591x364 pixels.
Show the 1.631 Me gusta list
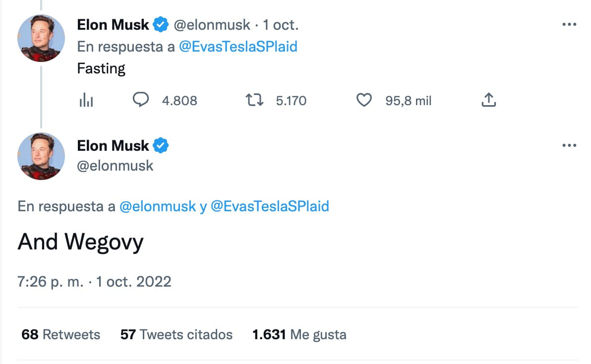pos(299,334)
